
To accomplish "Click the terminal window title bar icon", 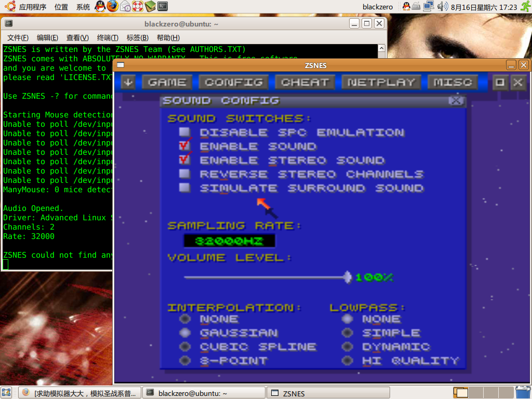I will pos(9,23).
